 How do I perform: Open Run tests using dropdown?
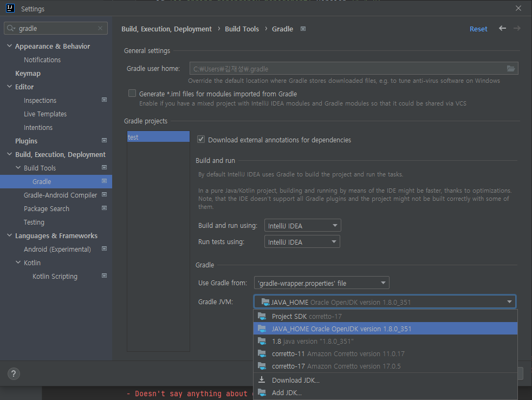coord(302,242)
